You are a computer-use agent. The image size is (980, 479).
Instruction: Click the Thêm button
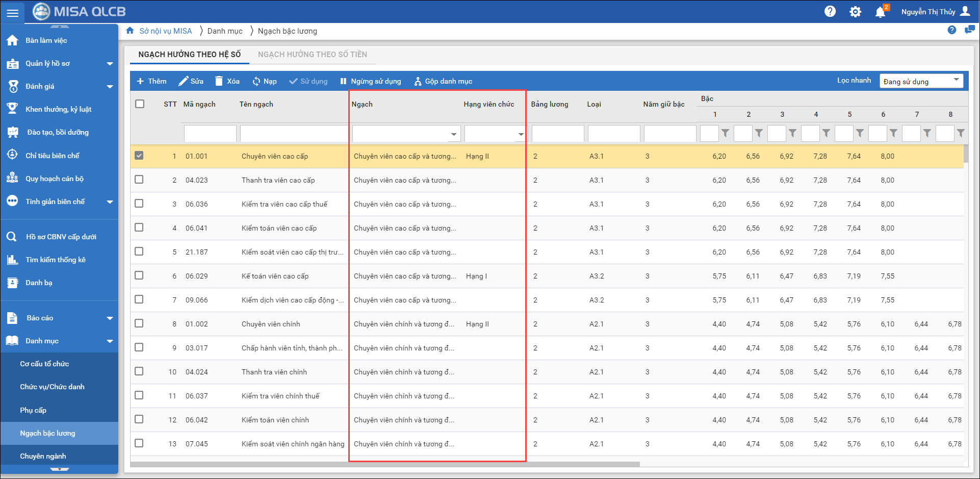point(151,81)
